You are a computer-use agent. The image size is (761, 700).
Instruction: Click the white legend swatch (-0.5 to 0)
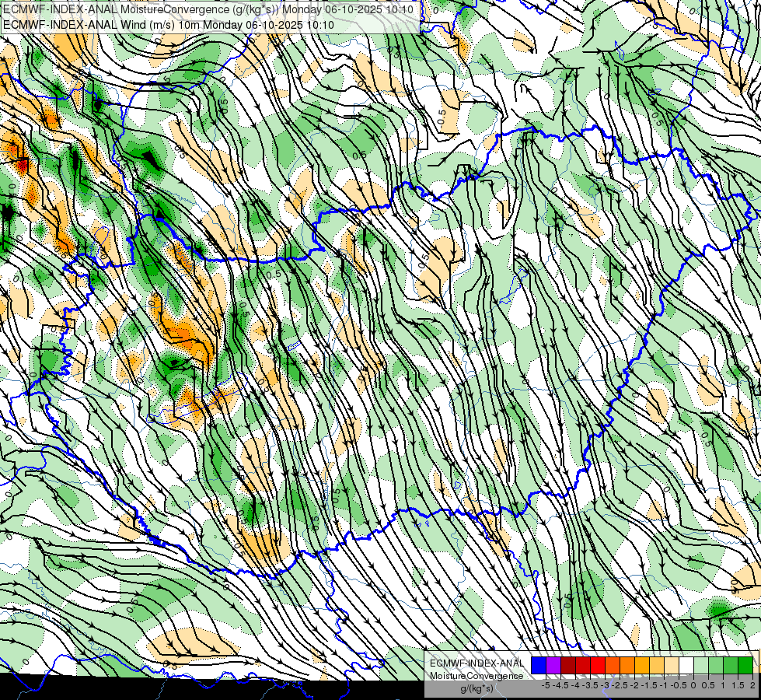click(x=686, y=665)
